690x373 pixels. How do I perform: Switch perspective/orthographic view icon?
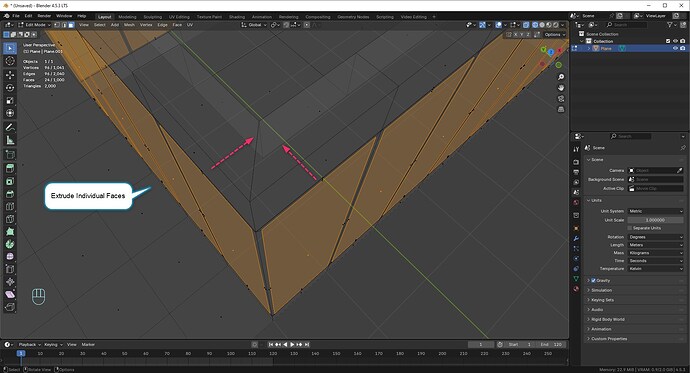click(x=561, y=109)
